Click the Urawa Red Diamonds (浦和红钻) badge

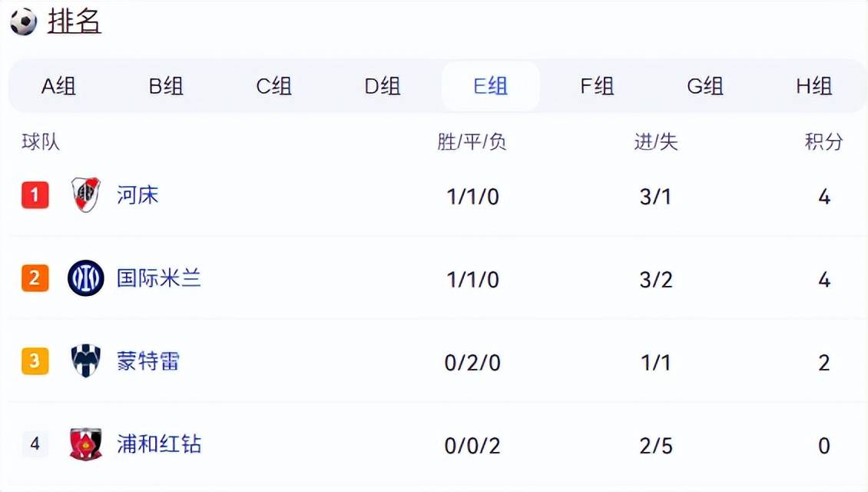click(86, 444)
